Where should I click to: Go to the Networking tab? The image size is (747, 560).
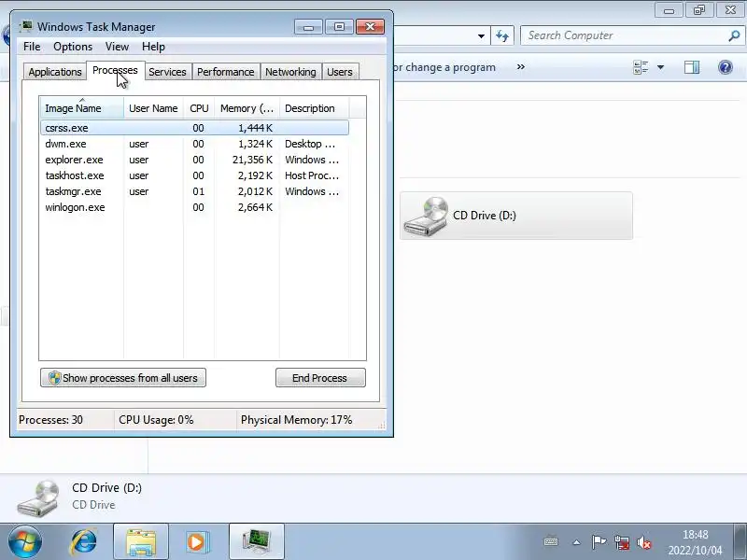[290, 72]
